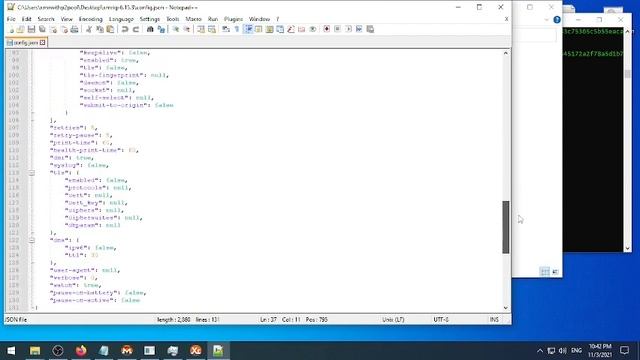
Task: Click the Paste toolbar icon
Action: (x=110, y=29)
